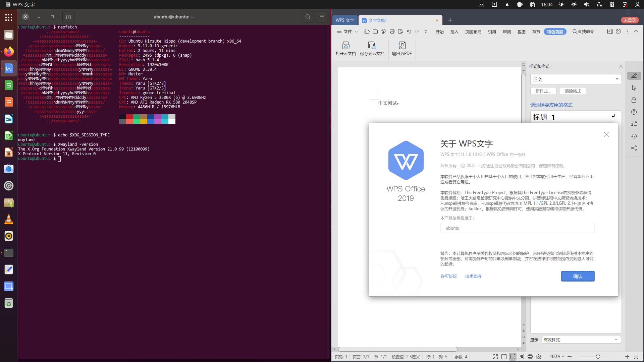
Task: Switch to web layout globe icon
Action: (x=530, y=357)
